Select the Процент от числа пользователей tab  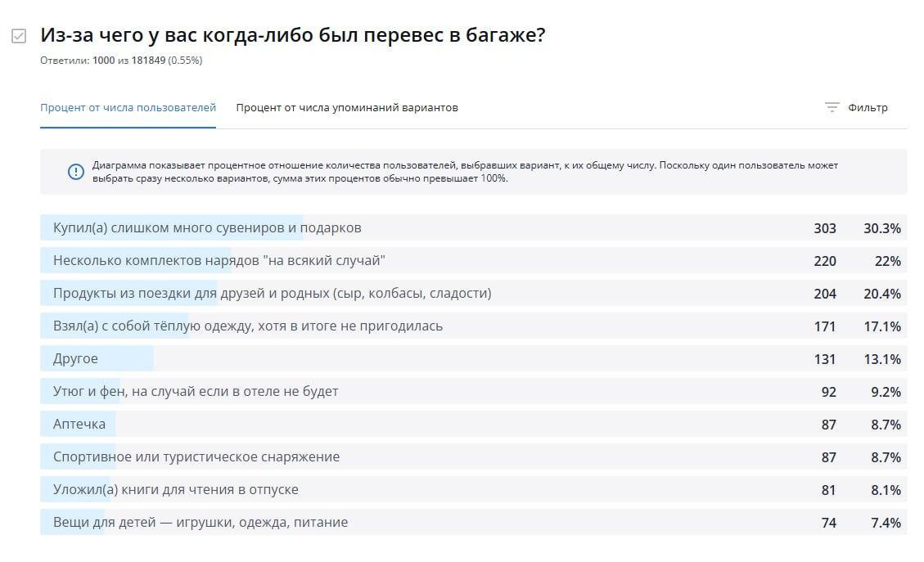[128, 108]
